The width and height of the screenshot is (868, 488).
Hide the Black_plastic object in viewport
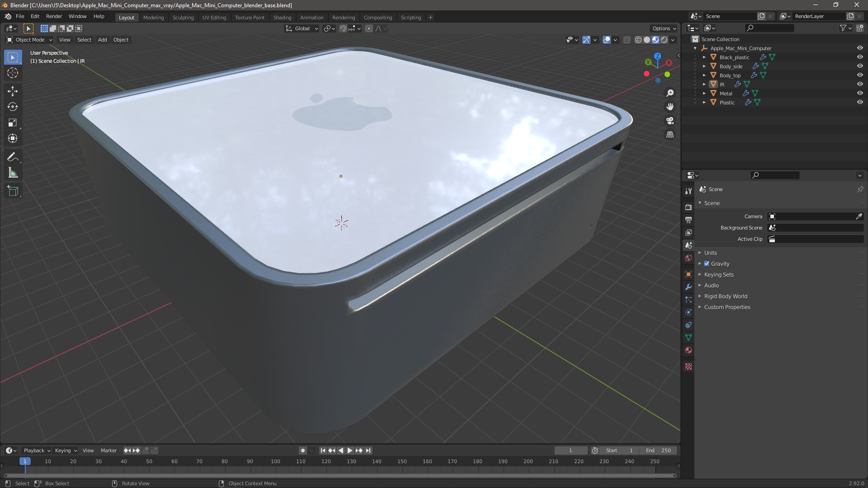pyautogui.click(x=860, y=57)
